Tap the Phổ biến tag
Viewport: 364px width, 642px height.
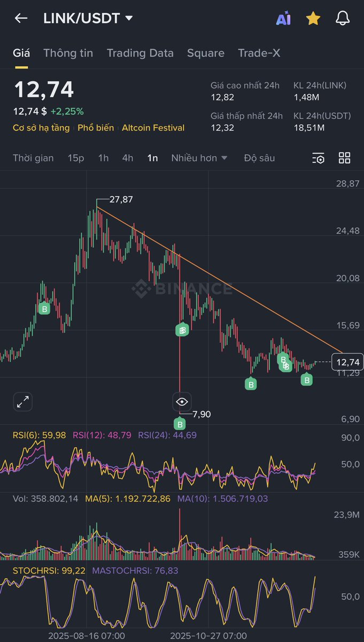pyautogui.click(x=96, y=128)
